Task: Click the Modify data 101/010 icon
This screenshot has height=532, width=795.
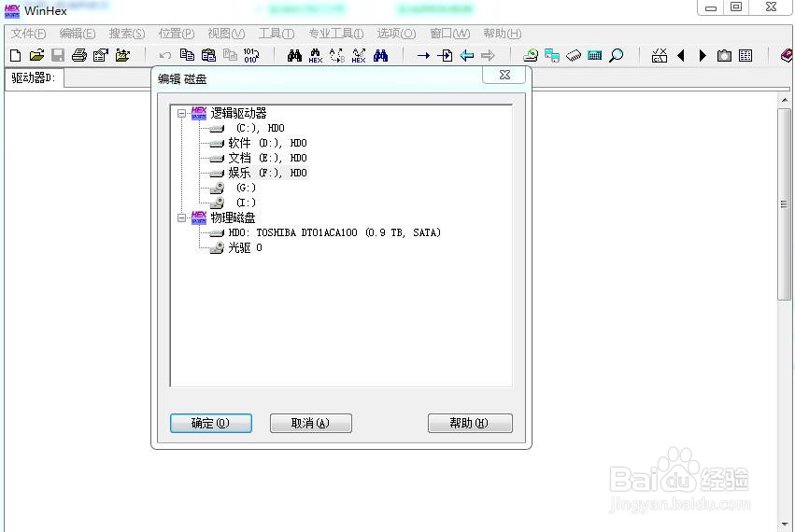Action: point(251,55)
